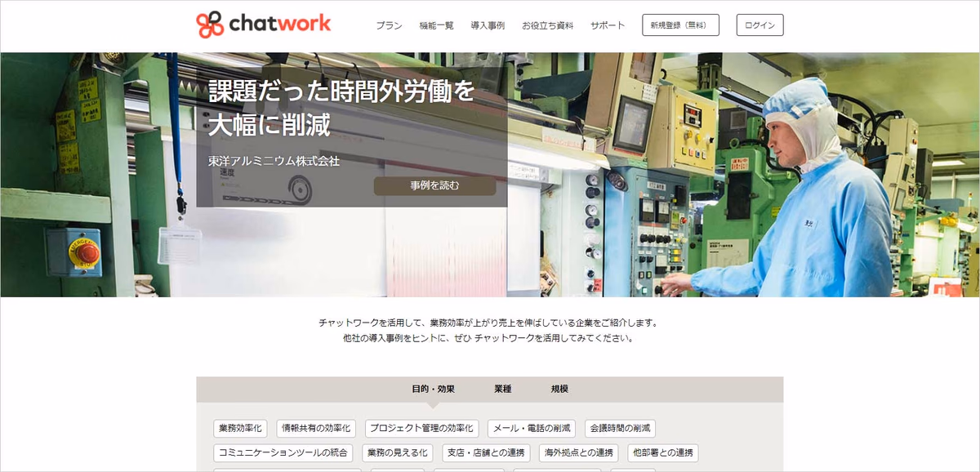Select the 業務効率化 filter tag
The image size is (980, 472).
click(240, 428)
